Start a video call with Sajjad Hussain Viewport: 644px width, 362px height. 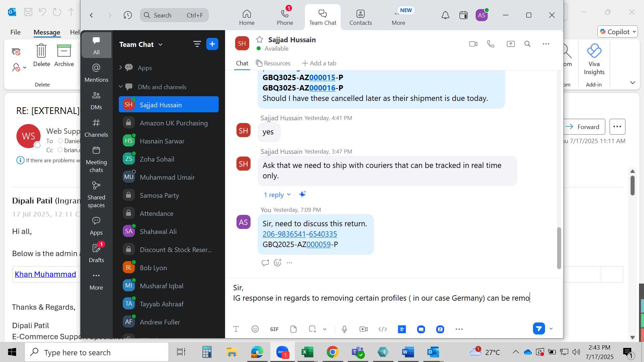tap(473, 44)
